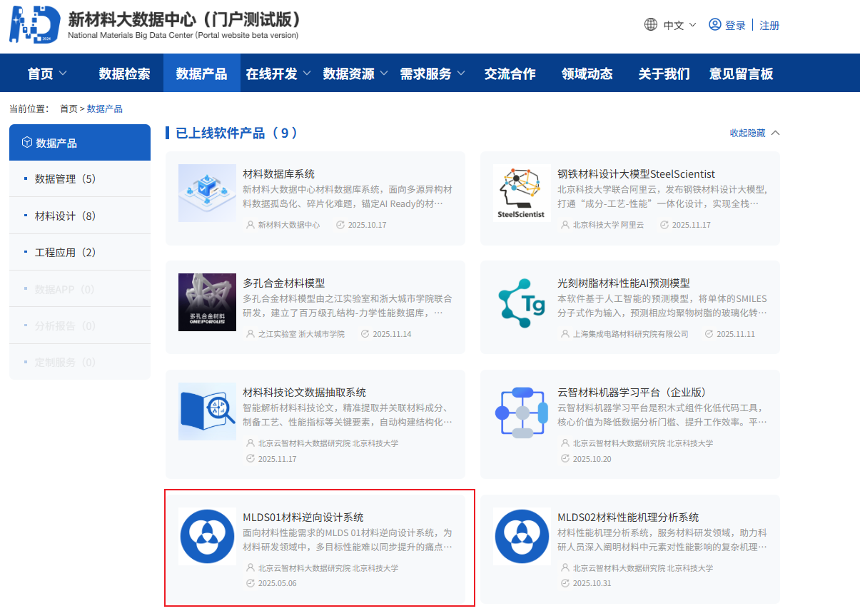Open the 领域动态 navigation item
This screenshot has height=616, width=860.
pyautogui.click(x=587, y=74)
